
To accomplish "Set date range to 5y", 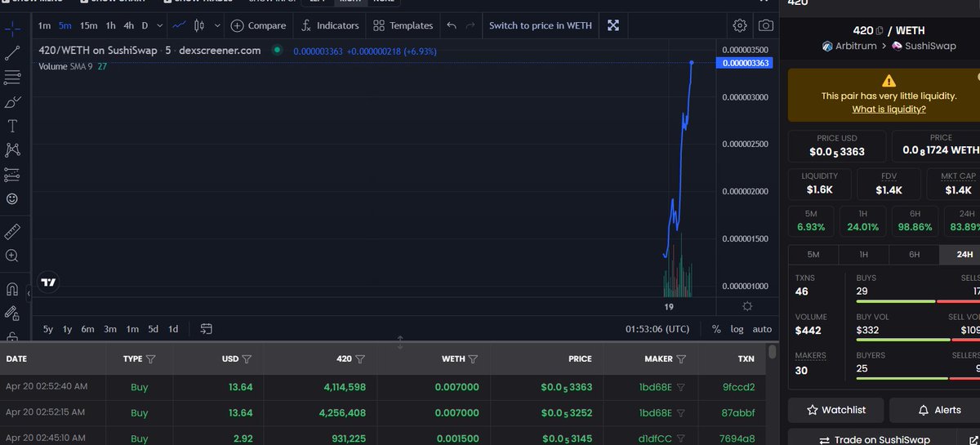I will 48,329.
